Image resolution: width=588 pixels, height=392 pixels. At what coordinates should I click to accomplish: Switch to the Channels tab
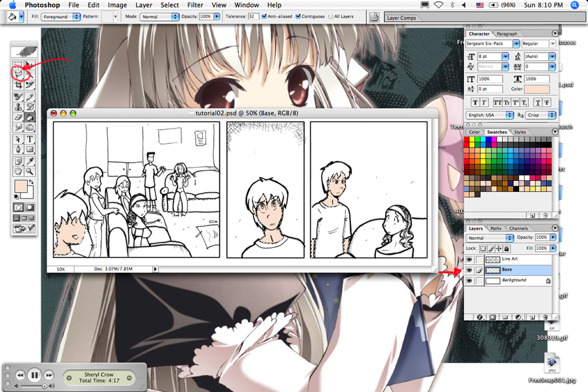pyautogui.click(x=518, y=228)
